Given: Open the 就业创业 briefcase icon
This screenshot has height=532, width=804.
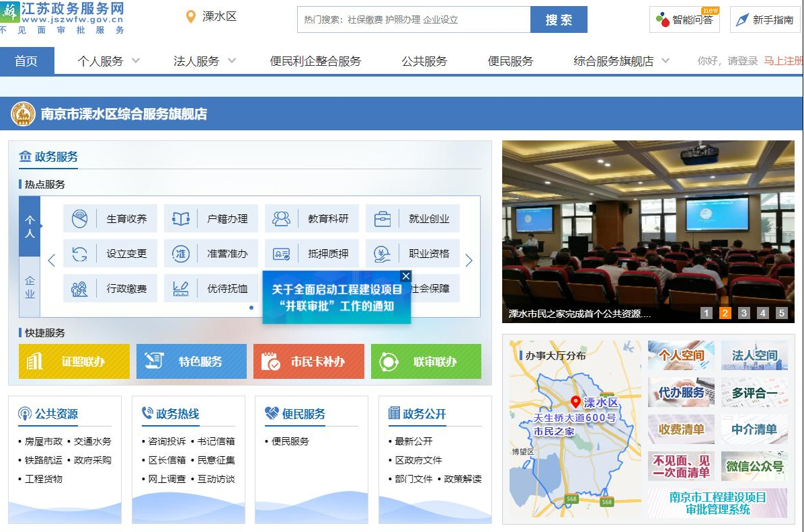Looking at the screenshot, I should [x=383, y=219].
